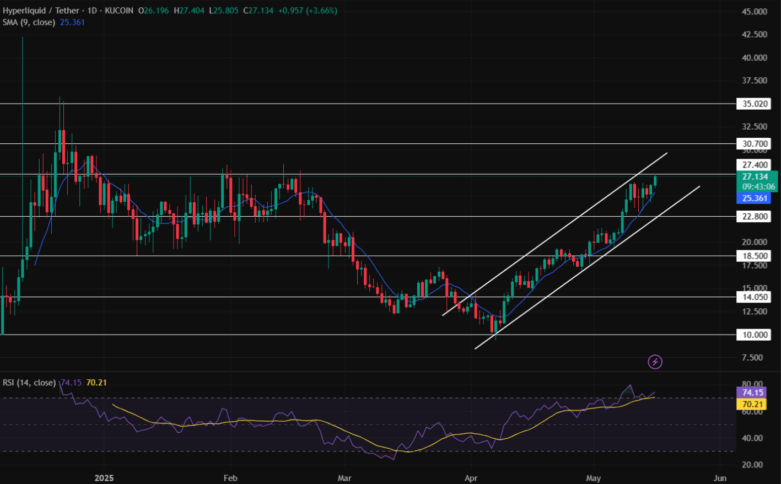Click the RSI value 74.15 in legend

[x=71, y=382]
